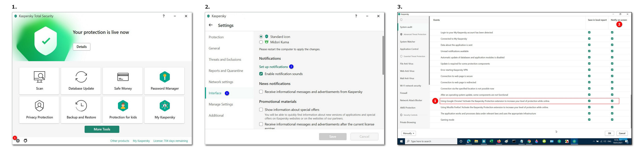Open the Protection settings tab
Viewport: 644px width, 157px height.
pos(216,37)
